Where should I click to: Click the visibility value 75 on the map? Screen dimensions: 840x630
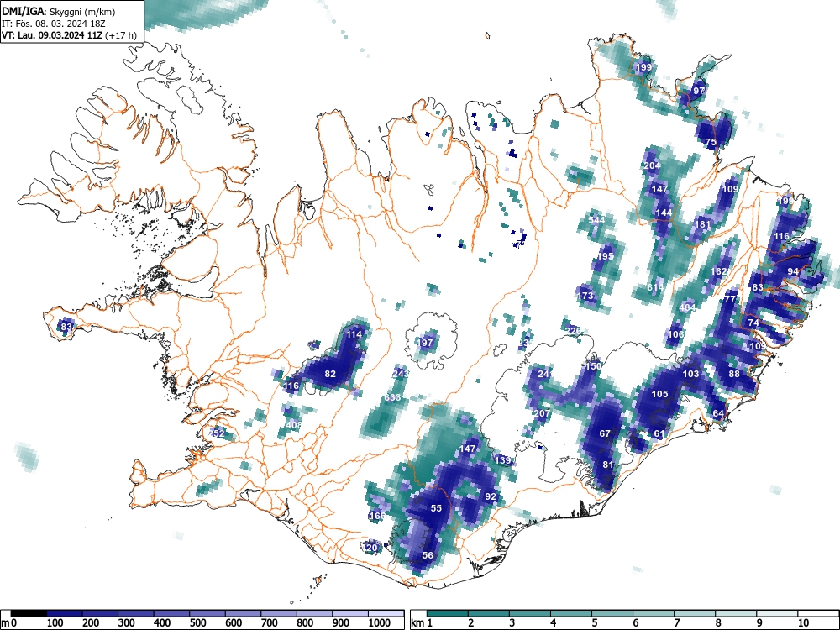711,143
